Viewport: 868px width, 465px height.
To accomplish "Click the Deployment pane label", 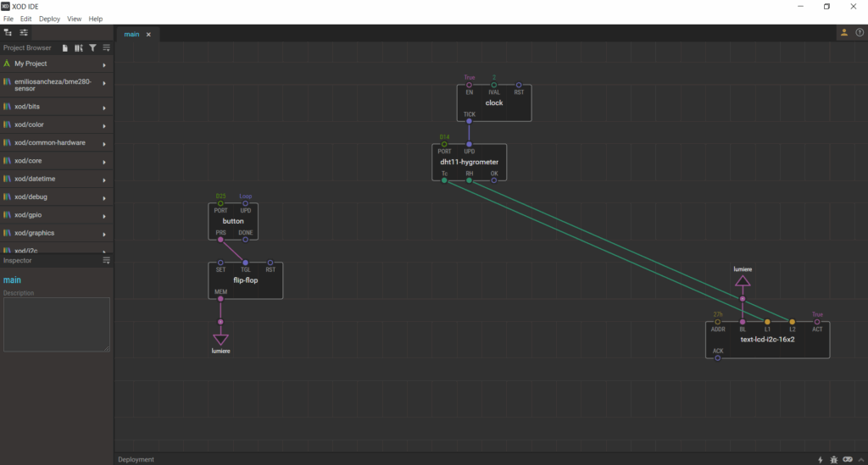I will point(136,459).
